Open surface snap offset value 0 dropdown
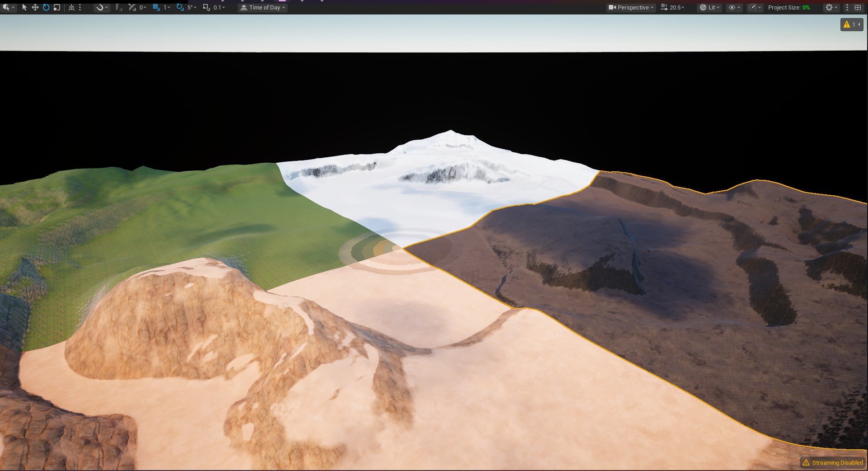 (142, 7)
